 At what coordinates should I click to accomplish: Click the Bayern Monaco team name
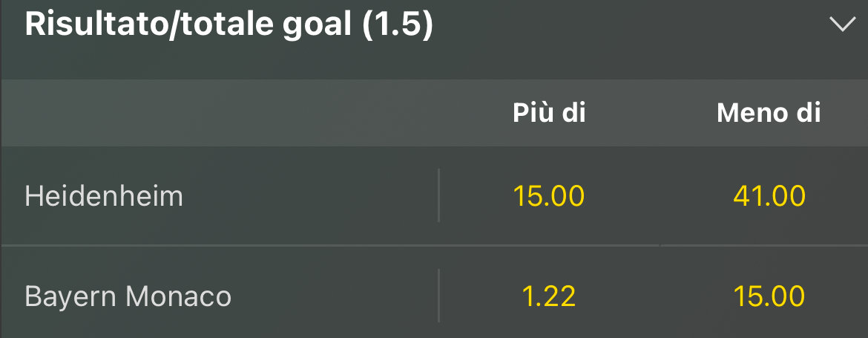click(x=128, y=296)
